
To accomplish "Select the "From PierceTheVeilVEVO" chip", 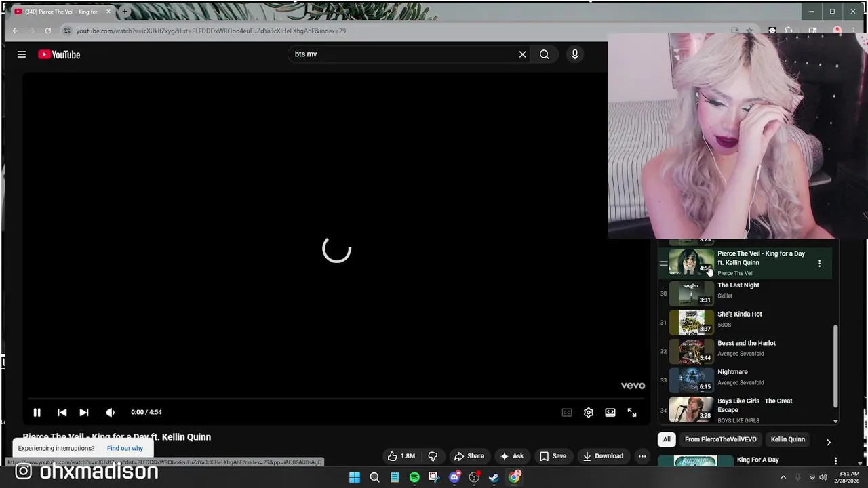I will (720, 439).
